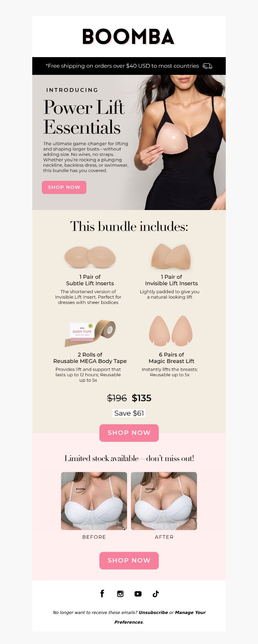The image size is (258, 644).
Task: Click the Unsubscribe link
Action: tap(154, 612)
